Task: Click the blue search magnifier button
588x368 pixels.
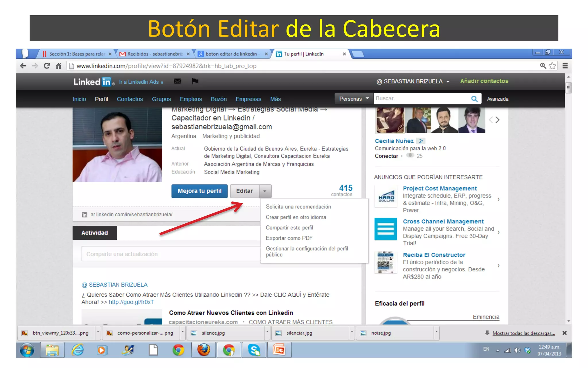Action: coord(474,99)
